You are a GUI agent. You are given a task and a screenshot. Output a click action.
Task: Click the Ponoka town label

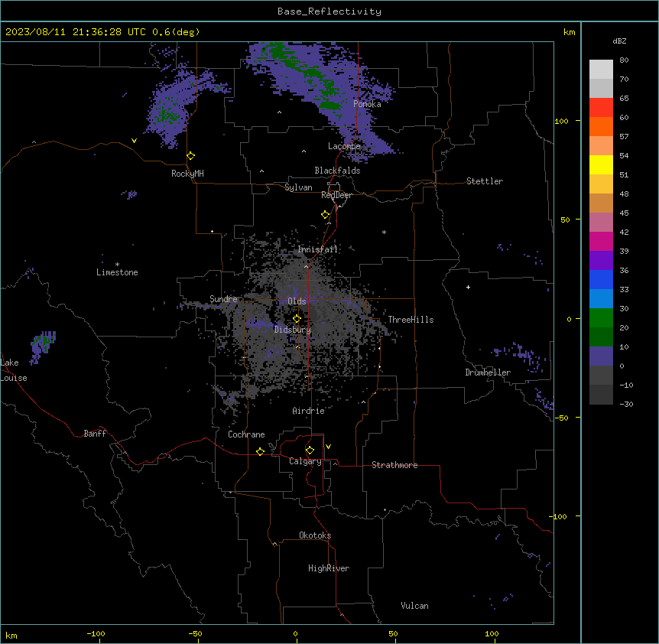367,104
